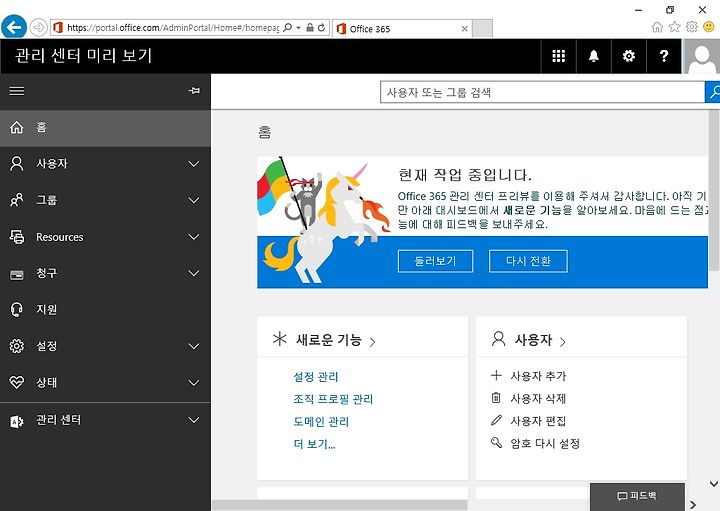720x511 pixels.
Task: Click the 청구 credit card icon
Action: pos(17,275)
